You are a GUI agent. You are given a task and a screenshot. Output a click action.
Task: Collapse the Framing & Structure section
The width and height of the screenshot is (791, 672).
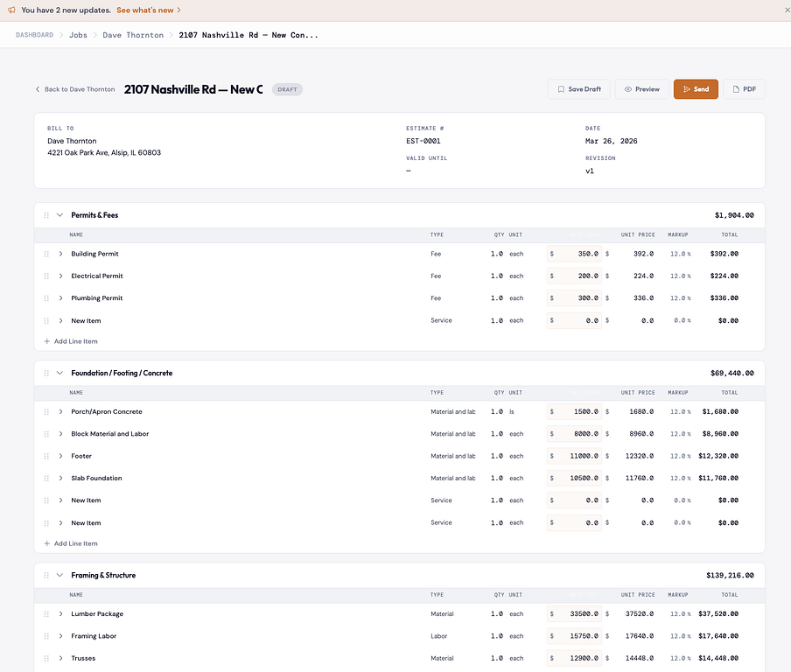60,576
